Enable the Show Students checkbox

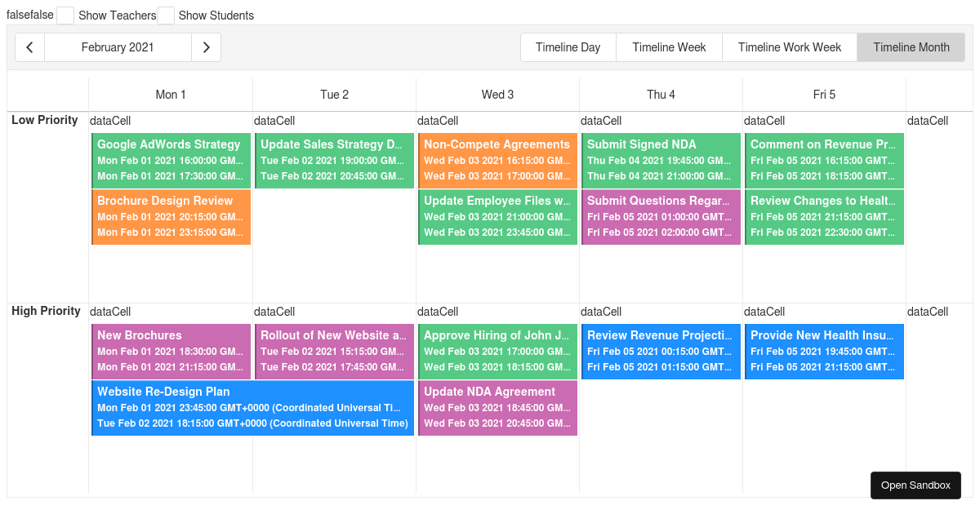pyautogui.click(x=166, y=15)
